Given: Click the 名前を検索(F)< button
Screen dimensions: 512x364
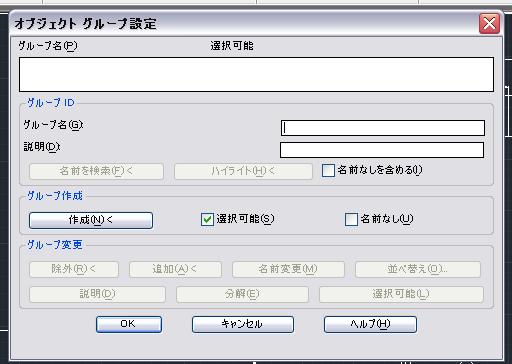Looking at the screenshot, I should point(96,171).
